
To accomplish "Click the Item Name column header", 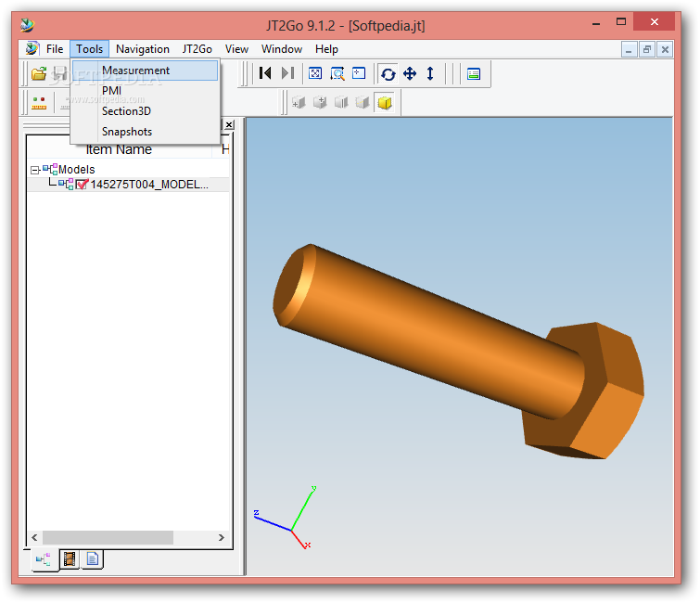I will (119, 149).
